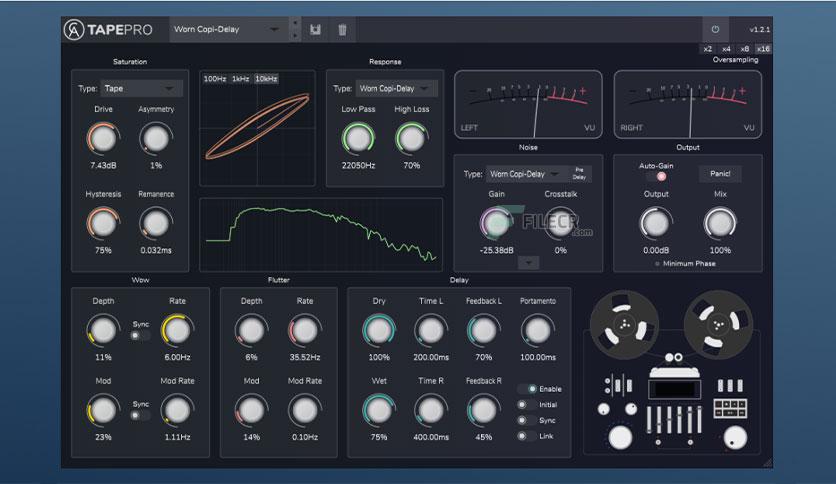Click the Wow Rate knob

coord(177,330)
